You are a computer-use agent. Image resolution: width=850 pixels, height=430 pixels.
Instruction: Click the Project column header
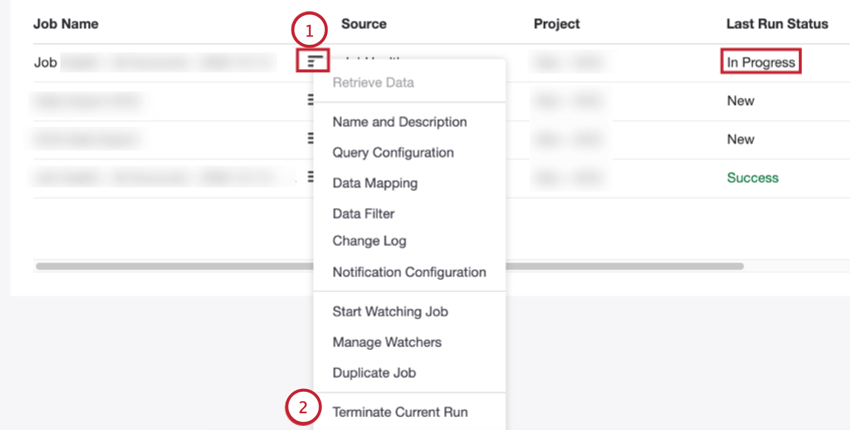click(x=556, y=23)
